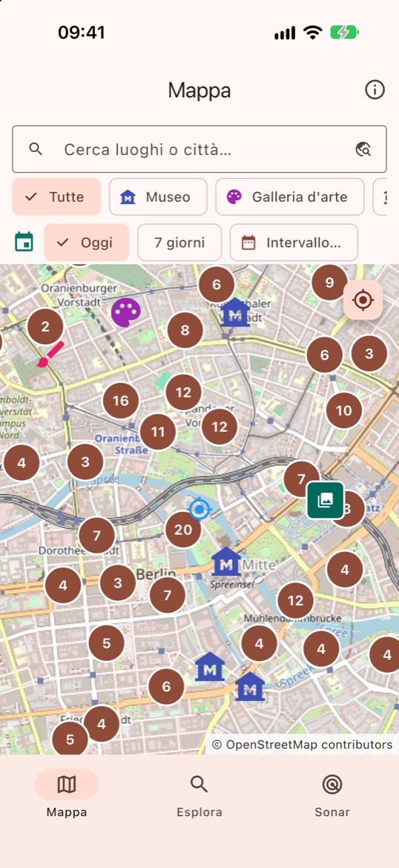Tap the battery icon in status bar

tap(344, 33)
